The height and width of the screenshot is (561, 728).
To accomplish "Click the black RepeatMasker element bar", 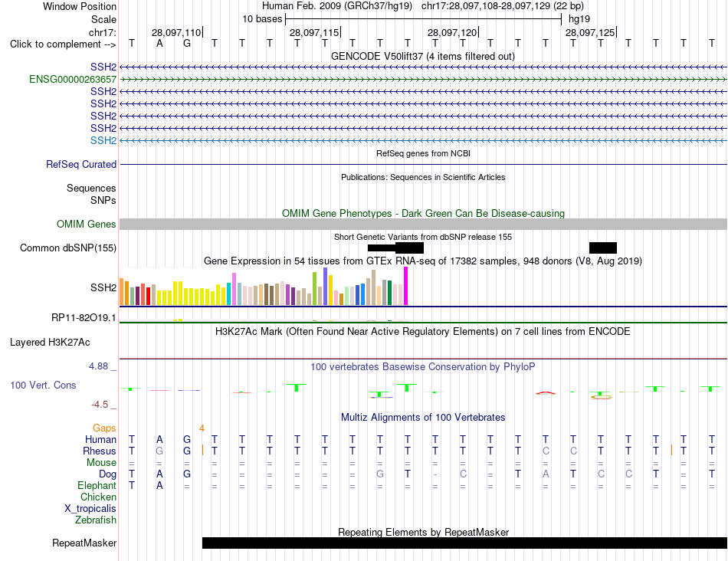I will click(464, 543).
